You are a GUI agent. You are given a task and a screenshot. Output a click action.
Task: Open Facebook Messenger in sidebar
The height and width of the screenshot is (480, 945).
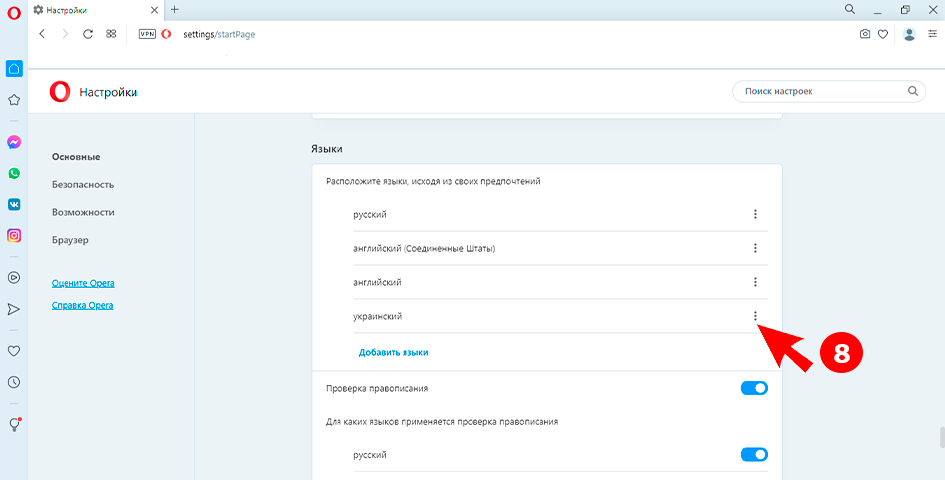[14, 143]
